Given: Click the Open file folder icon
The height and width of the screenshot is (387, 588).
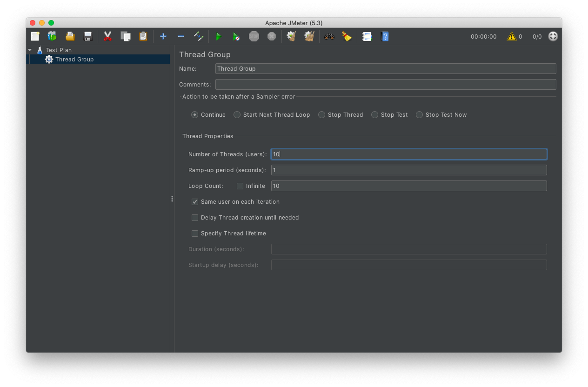Looking at the screenshot, I should [x=70, y=36].
